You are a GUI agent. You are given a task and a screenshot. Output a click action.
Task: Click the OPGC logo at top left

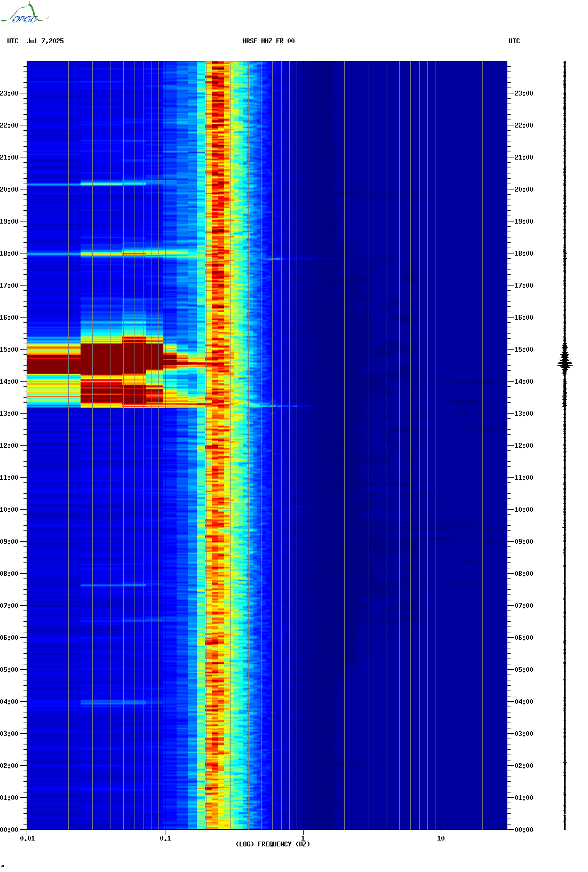pyautogui.click(x=25, y=13)
